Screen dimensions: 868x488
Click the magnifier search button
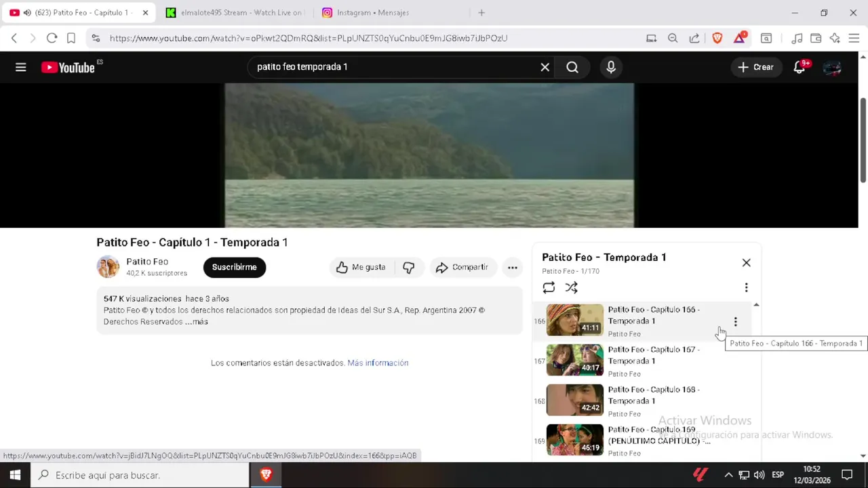(x=572, y=67)
